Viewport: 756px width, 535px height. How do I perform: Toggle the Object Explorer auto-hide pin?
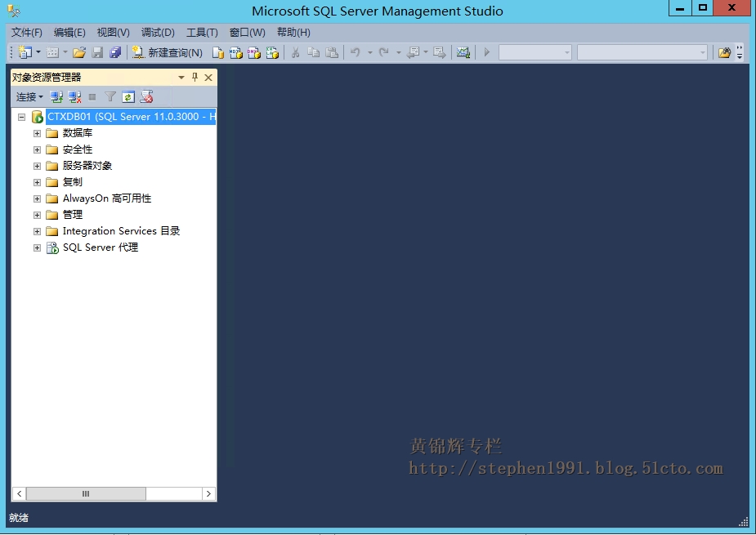[x=195, y=77]
